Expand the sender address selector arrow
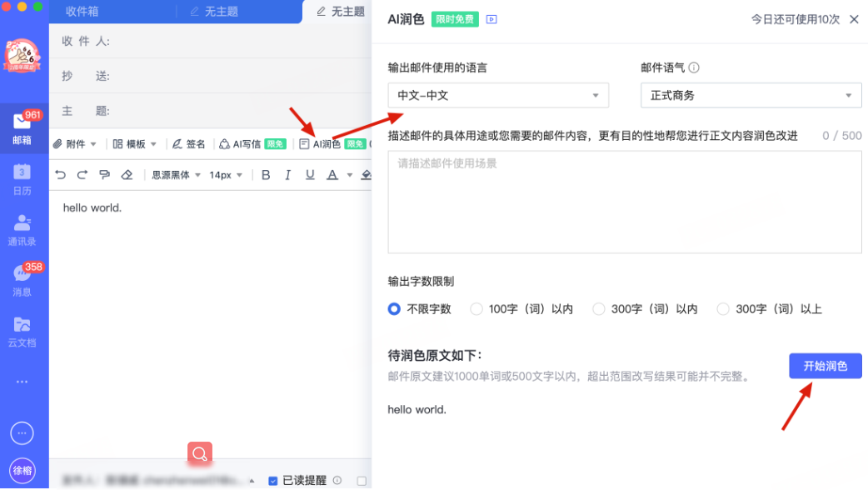 click(252, 481)
